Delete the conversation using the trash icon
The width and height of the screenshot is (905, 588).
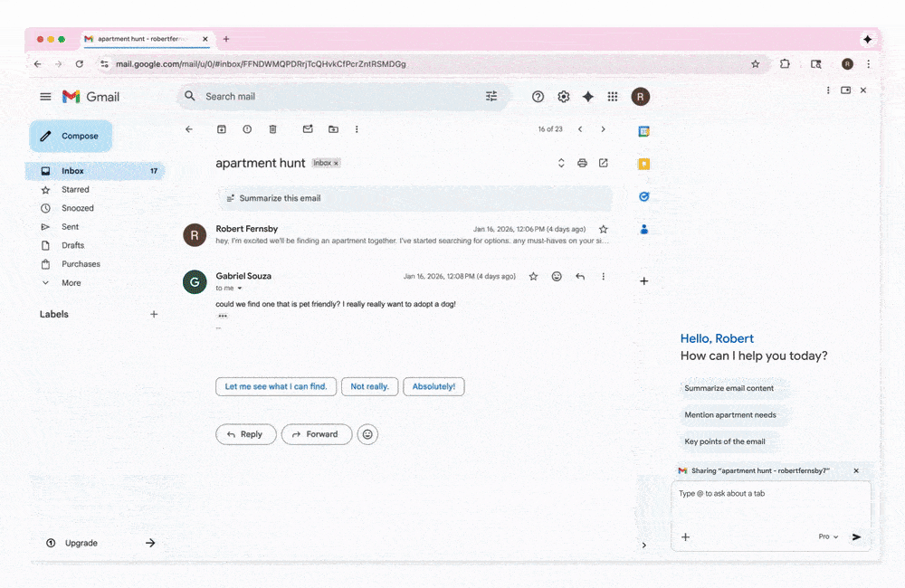click(272, 129)
